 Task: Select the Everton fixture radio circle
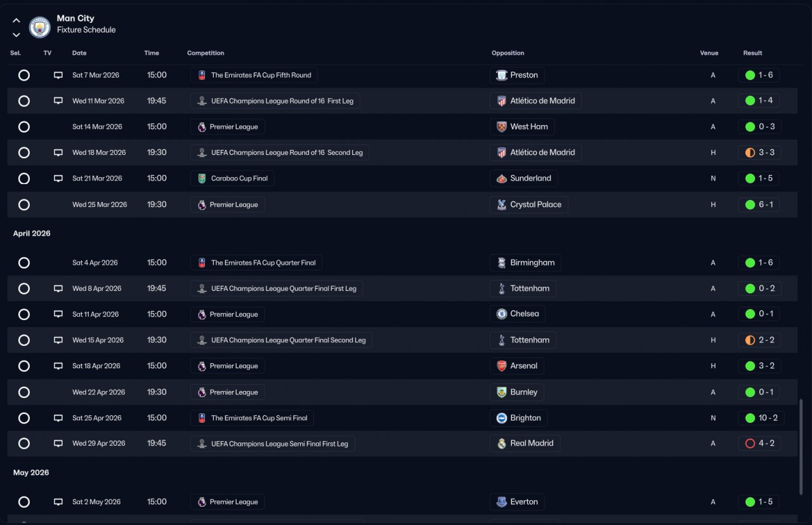coord(24,502)
